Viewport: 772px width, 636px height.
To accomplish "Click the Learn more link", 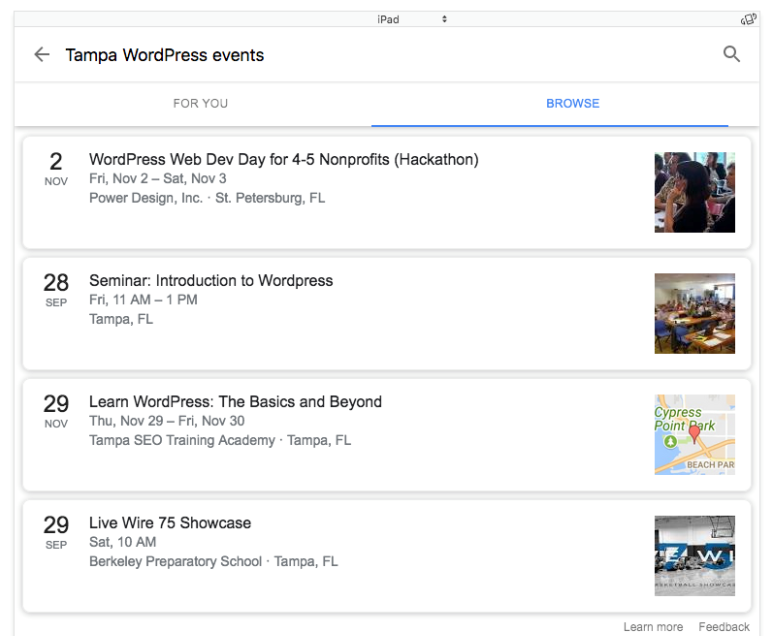I will coord(653,627).
